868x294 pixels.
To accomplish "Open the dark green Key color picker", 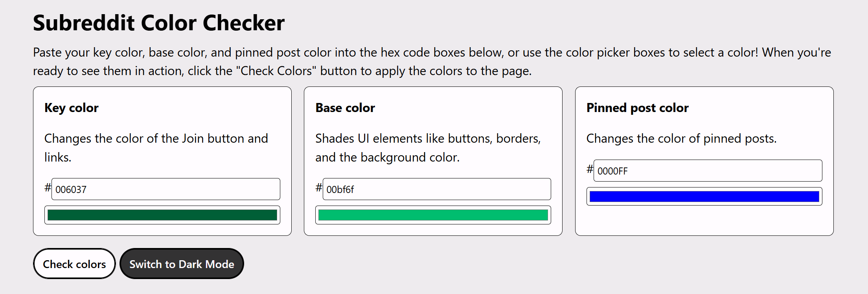I will tap(162, 215).
